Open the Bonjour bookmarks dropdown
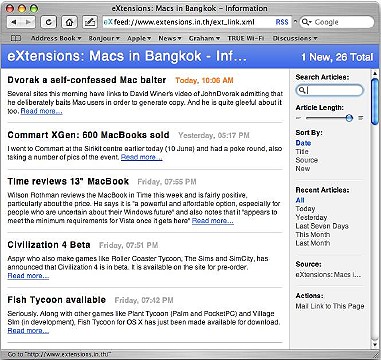The width and height of the screenshot is (381, 360). (x=104, y=38)
